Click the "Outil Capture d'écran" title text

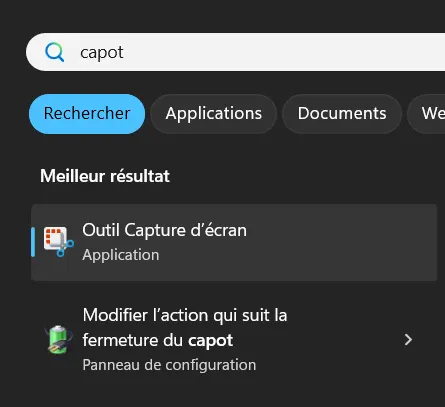[165, 230]
